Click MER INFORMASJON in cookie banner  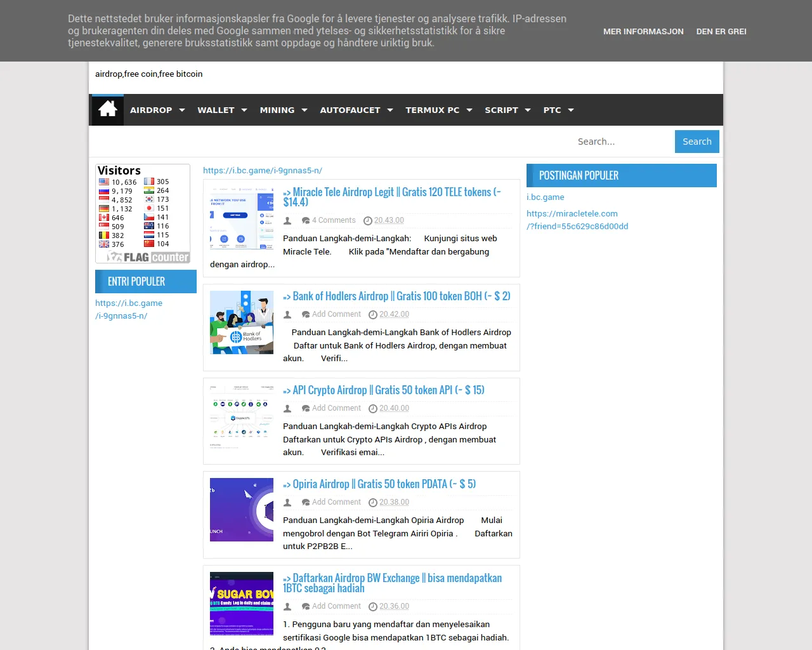(643, 31)
